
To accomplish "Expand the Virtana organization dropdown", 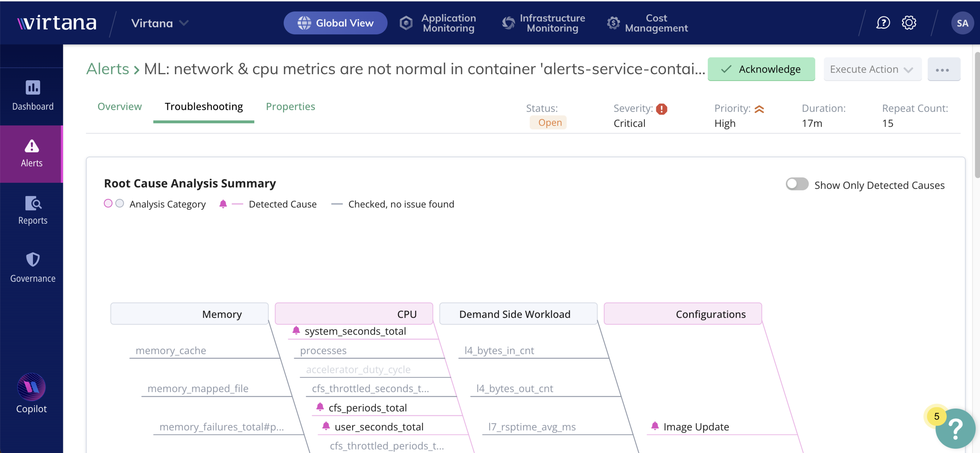I will (159, 23).
